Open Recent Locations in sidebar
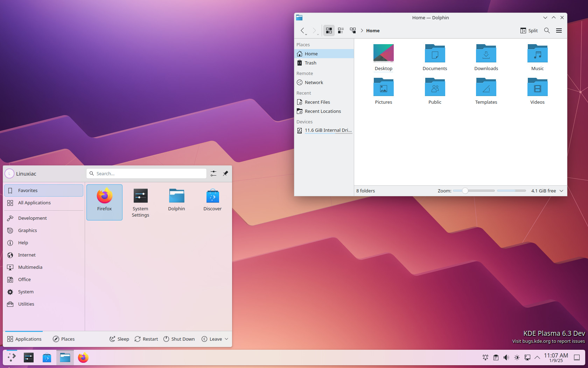 point(324,111)
